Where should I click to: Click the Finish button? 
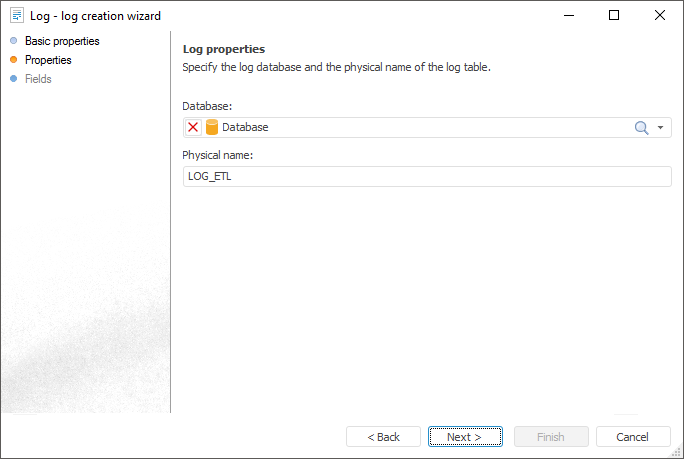550,437
